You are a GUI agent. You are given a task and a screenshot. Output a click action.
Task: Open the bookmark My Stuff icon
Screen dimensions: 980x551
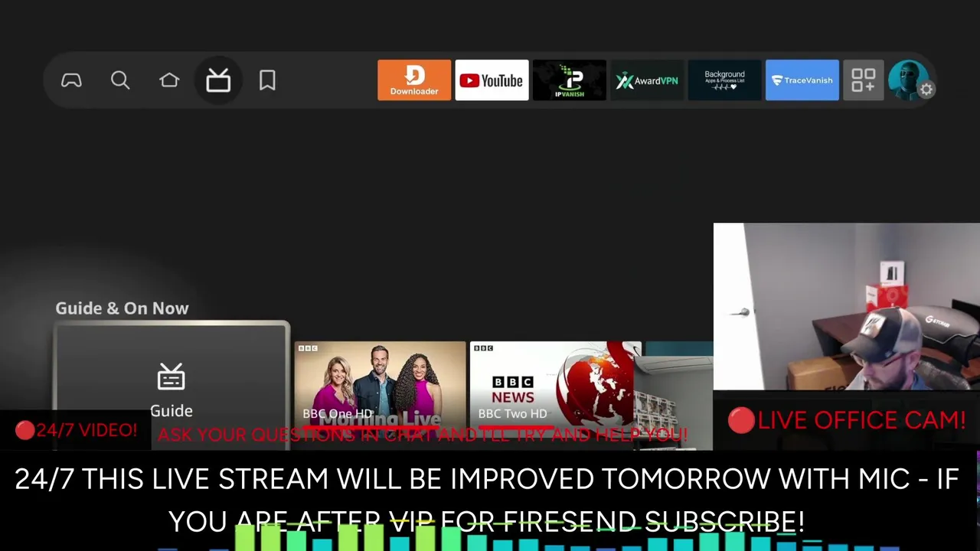267,80
